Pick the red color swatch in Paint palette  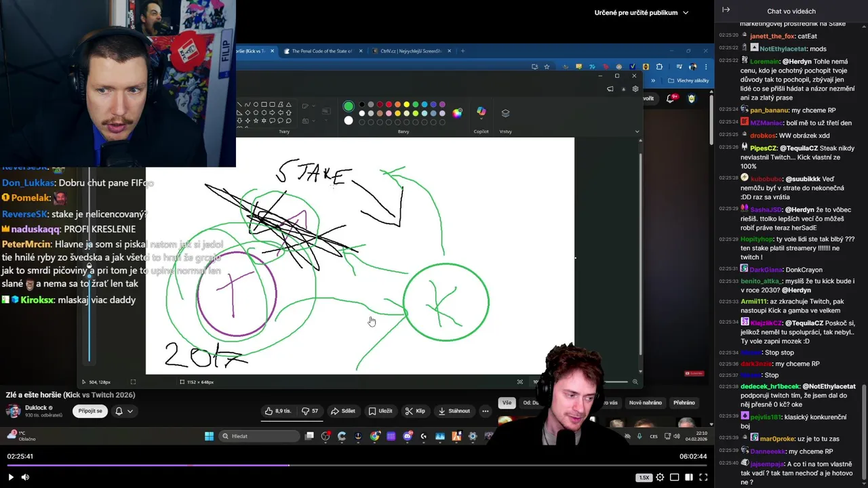pos(389,104)
